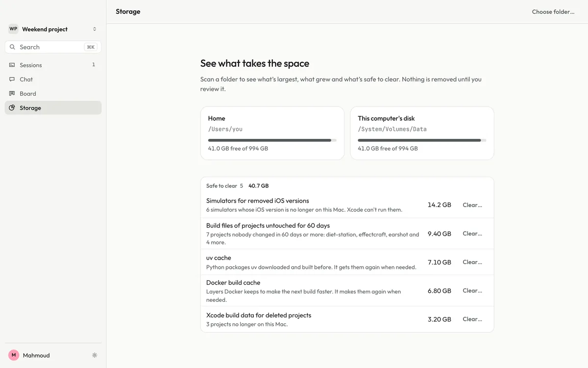588x368 pixels.
Task: Open the Sessions section
Action: pos(53,65)
